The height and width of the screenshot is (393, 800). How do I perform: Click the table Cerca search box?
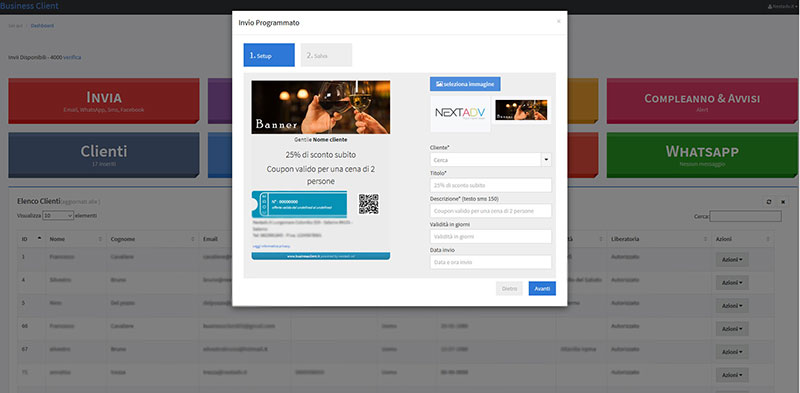tap(745, 216)
